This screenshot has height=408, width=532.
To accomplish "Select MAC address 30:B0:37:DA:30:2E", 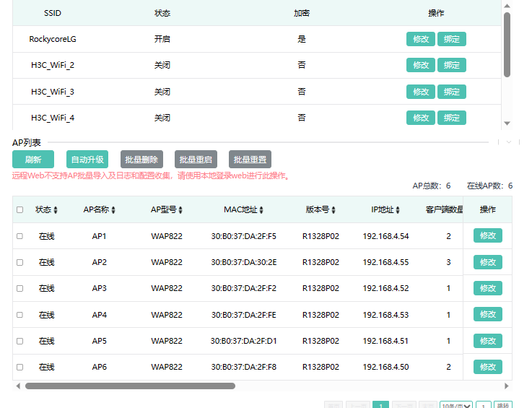I will [243, 262].
